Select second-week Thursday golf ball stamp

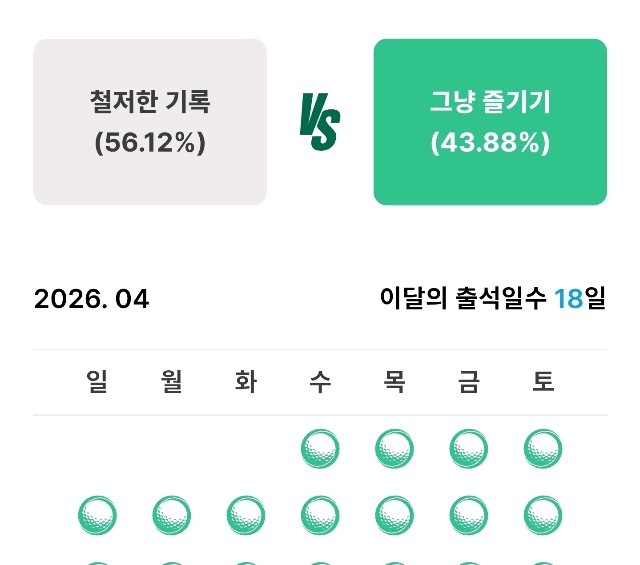tap(394, 516)
